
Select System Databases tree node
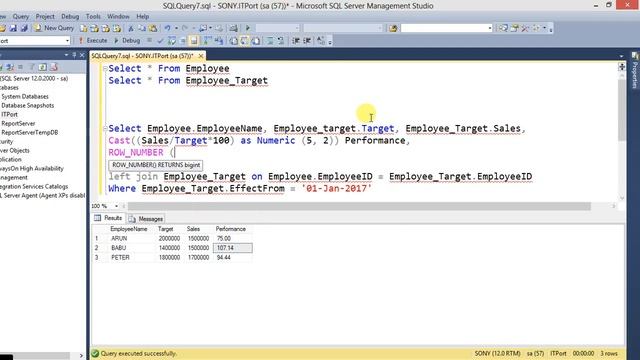(25, 96)
